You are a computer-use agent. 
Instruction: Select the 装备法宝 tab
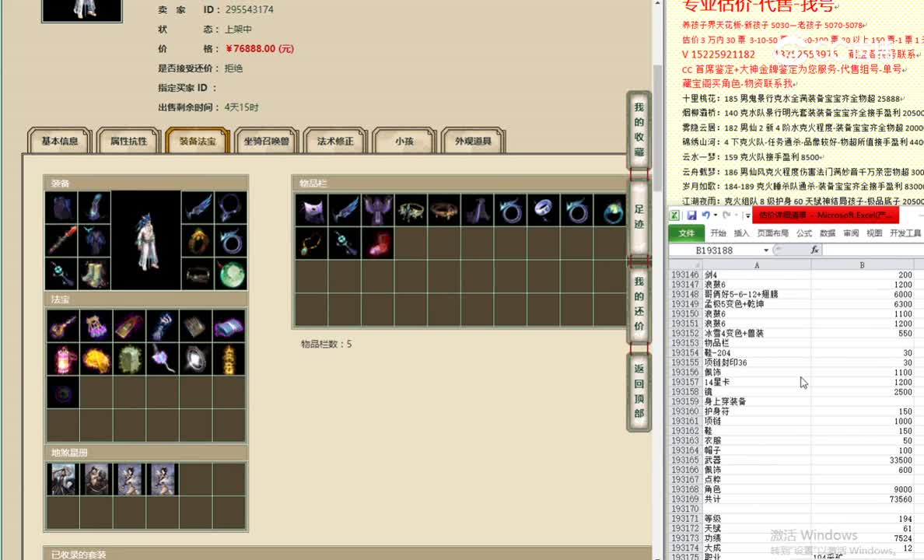(198, 141)
